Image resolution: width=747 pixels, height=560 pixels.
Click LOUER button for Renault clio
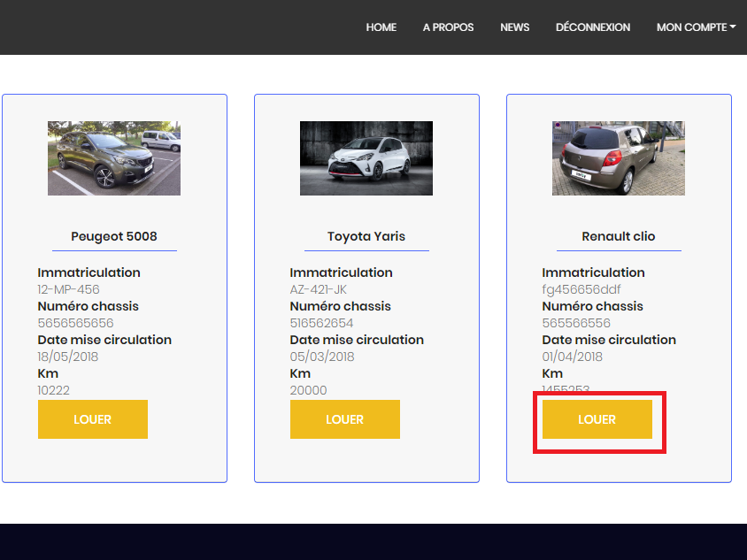coord(597,419)
